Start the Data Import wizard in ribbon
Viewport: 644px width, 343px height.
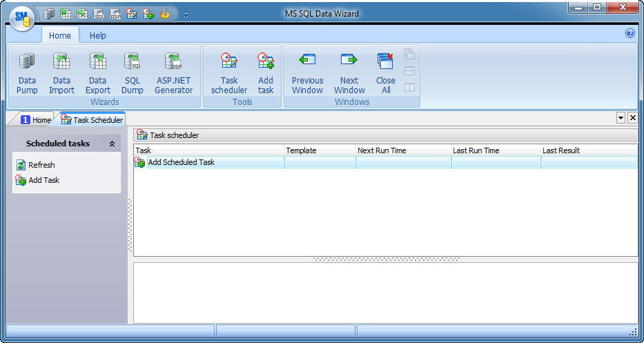click(x=61, y=74)
